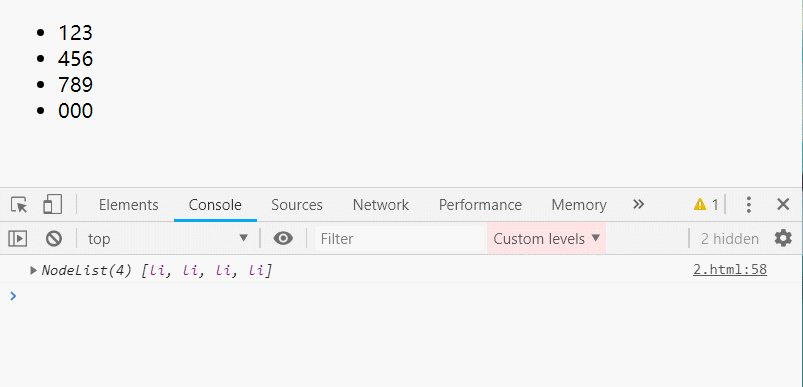Viewport: 803px width, 387px height.
Task: Activate the inspect element picker icon
Action: click(x=19, y=205)
